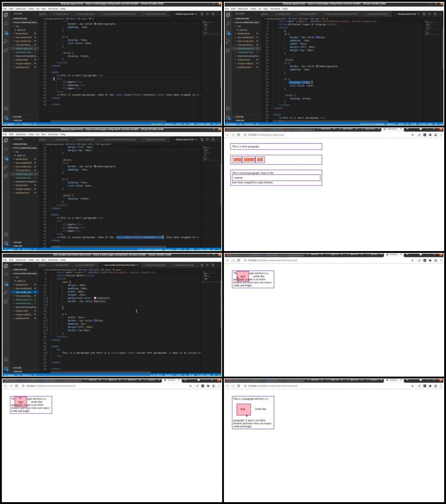
Task: Collapse the css folder in inline-box VS Code window
Action: point(16,277)
